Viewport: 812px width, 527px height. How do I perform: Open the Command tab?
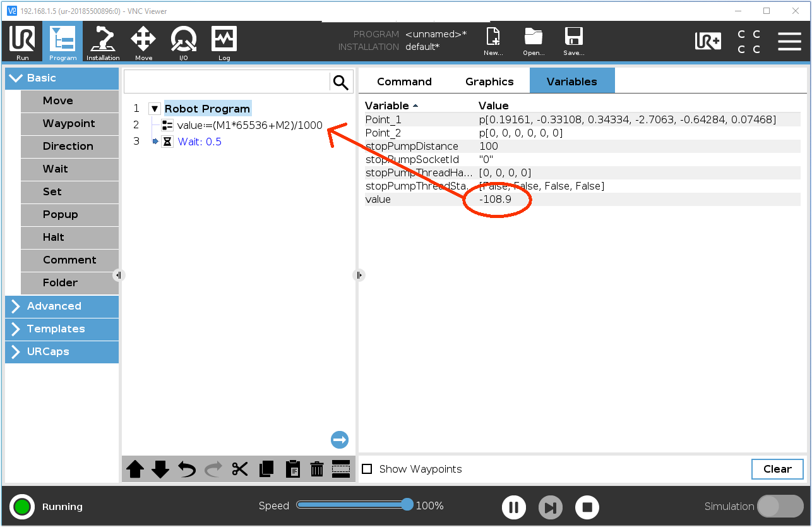pos(404,81)
